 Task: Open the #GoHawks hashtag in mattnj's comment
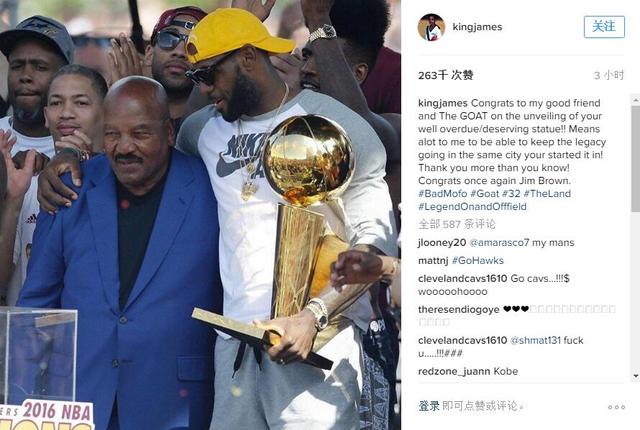click(478, 261)
